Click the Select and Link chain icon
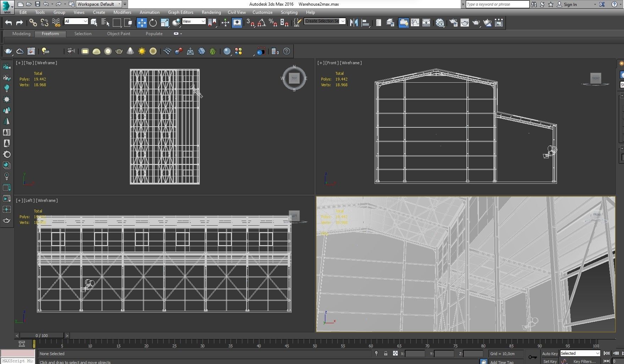 tap(33, 23)
